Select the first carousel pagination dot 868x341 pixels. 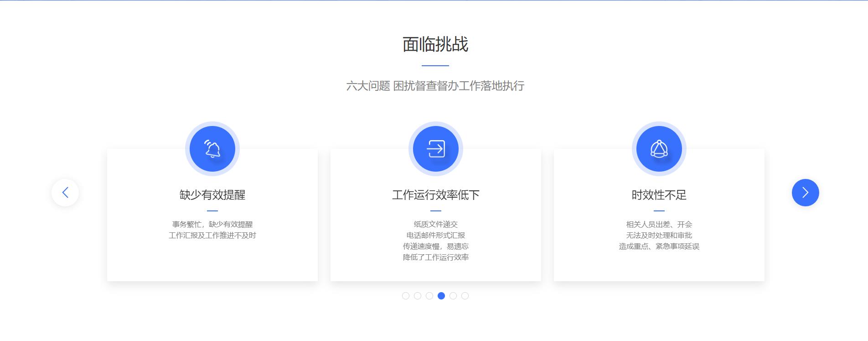pos(406,296)
